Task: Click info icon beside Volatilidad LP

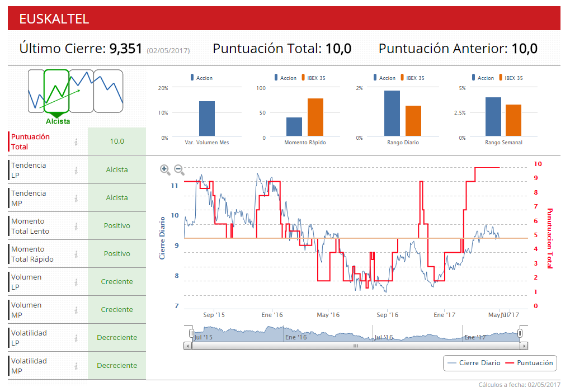Action: [76, 338]
